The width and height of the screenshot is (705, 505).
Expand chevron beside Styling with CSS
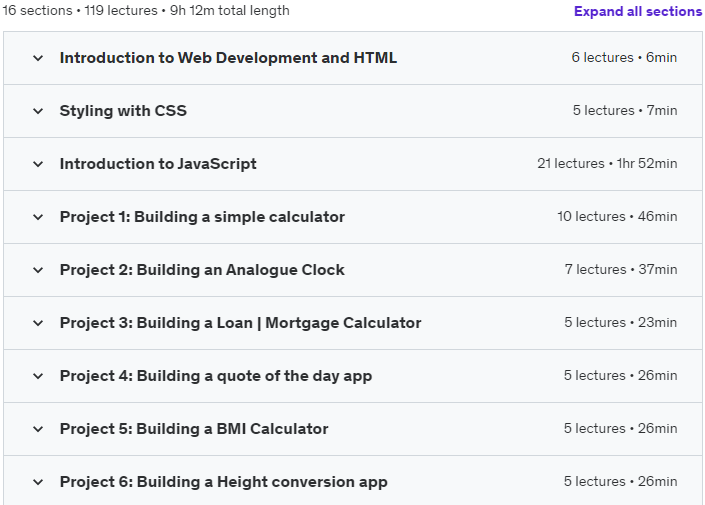tap(38, 111)
